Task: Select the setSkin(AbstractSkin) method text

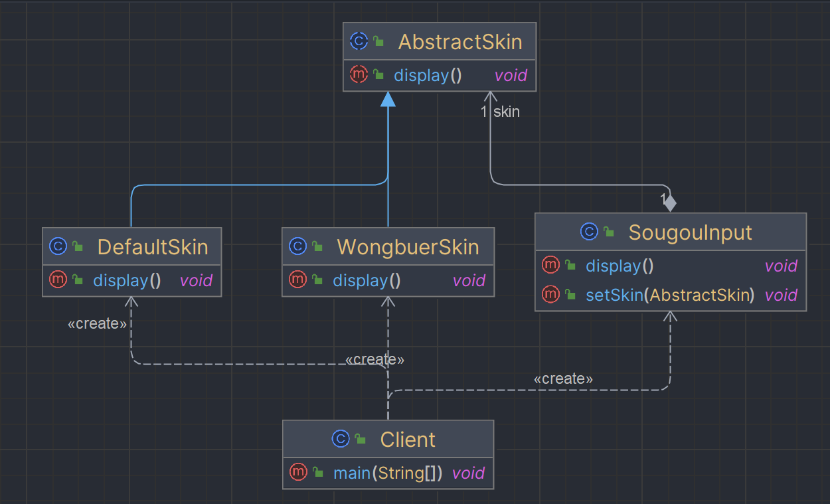Action: [670, 295]
